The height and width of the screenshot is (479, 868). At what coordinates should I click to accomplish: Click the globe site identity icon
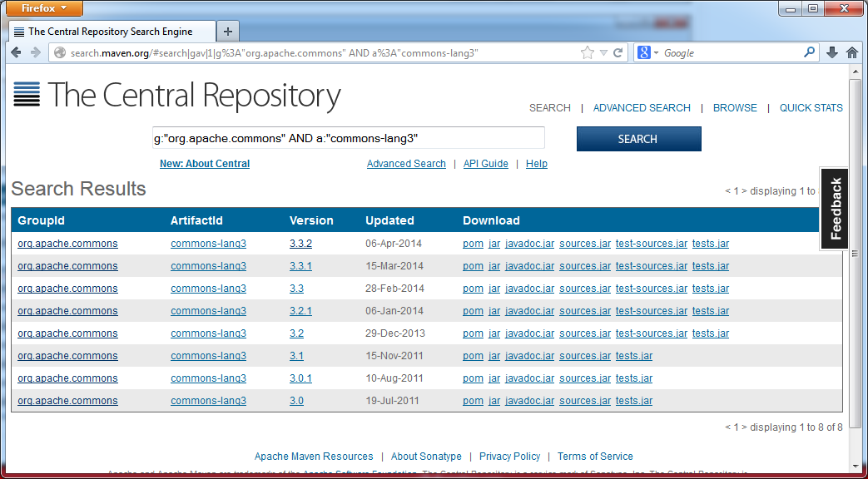click(60, 53)
